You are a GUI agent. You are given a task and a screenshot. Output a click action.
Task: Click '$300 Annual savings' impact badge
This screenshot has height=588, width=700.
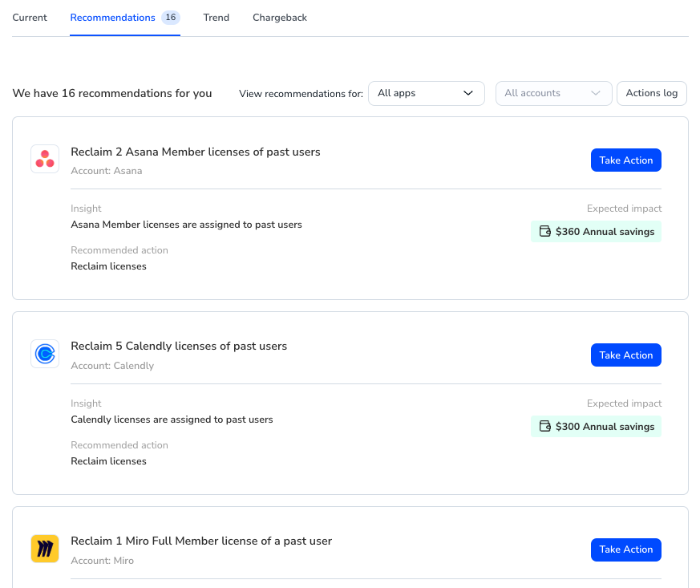[x=596, y=427]
